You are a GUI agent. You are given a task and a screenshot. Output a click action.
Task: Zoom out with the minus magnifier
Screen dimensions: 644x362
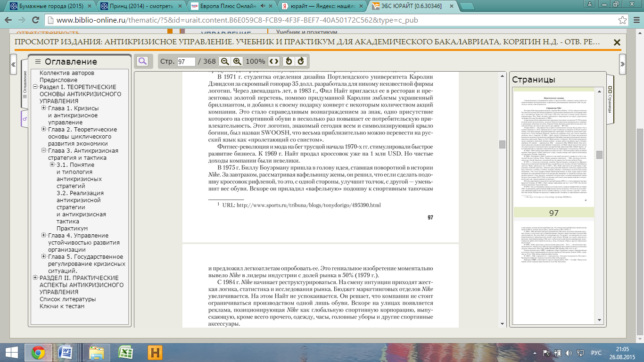[x=225, y=61]
